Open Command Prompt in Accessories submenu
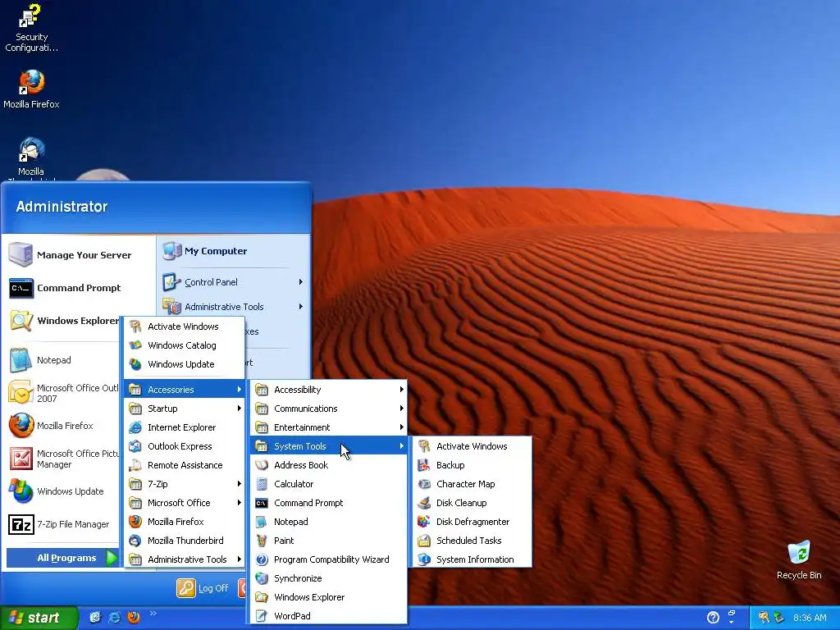This screenshot has width=840, height=630. pyautogui.click(x=328, y=503)
